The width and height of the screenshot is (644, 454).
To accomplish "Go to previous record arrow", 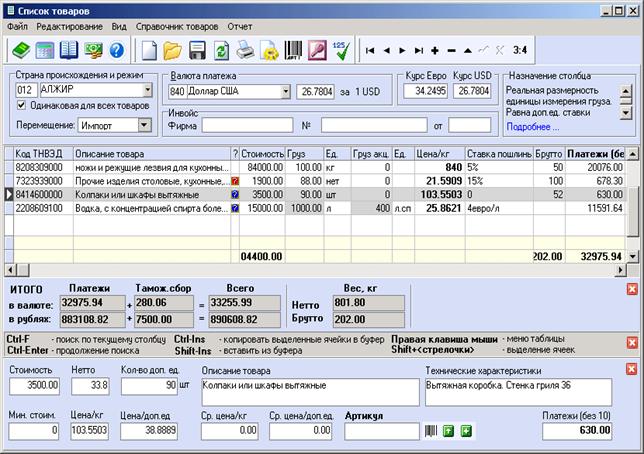I will (386, 51).
